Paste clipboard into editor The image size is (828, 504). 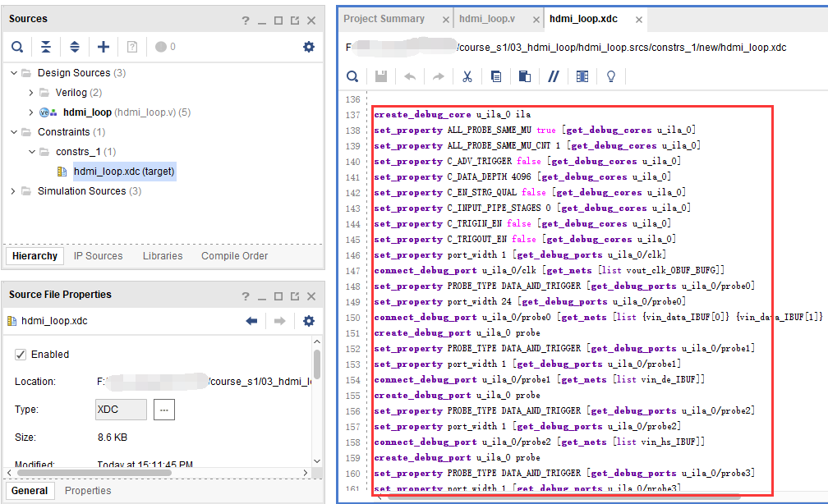pyautogui.click(x=524, y=76)
